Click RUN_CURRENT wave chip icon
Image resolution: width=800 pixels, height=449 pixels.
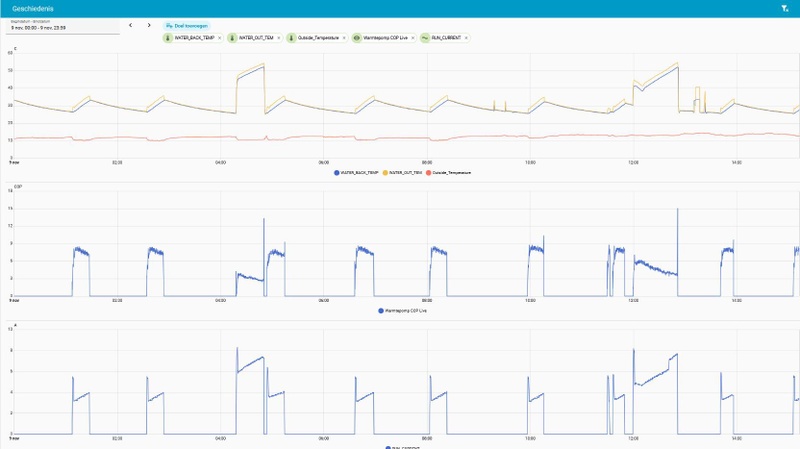click(x=425, y=38)
